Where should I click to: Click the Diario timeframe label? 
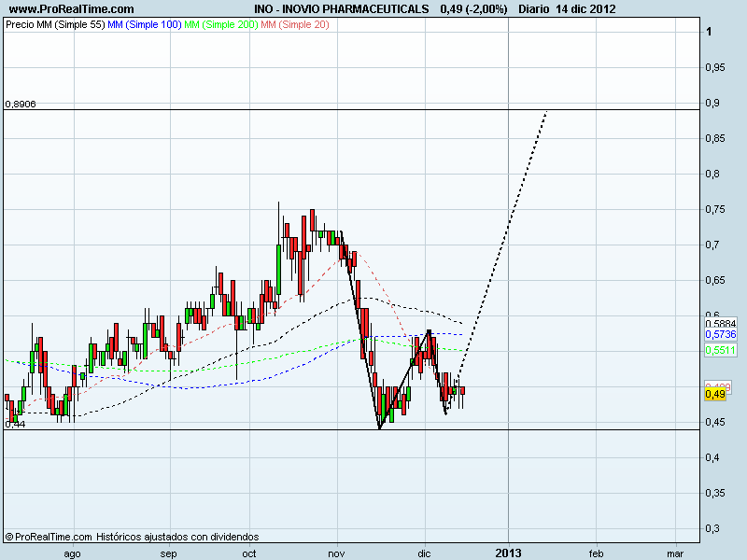point(534,8)
